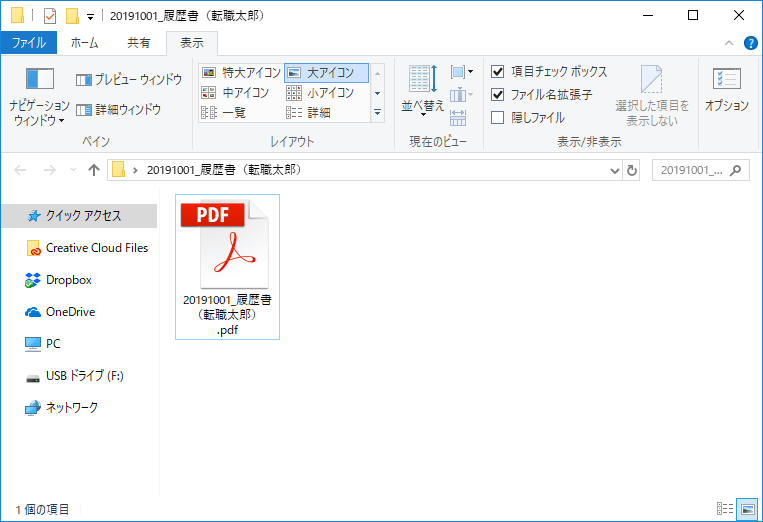Click the address bar folder path
The width and height of the screenshot is (763, 522).
point(225,170)
